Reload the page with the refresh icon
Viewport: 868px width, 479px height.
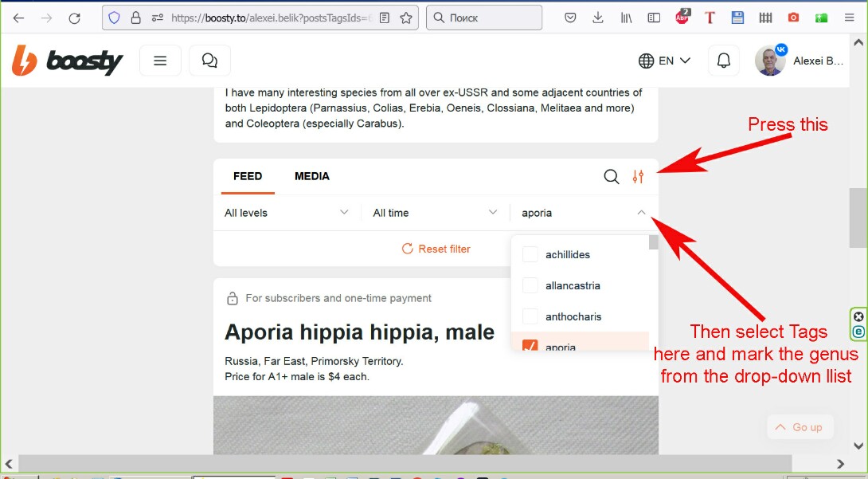click(x=74, y=18)
